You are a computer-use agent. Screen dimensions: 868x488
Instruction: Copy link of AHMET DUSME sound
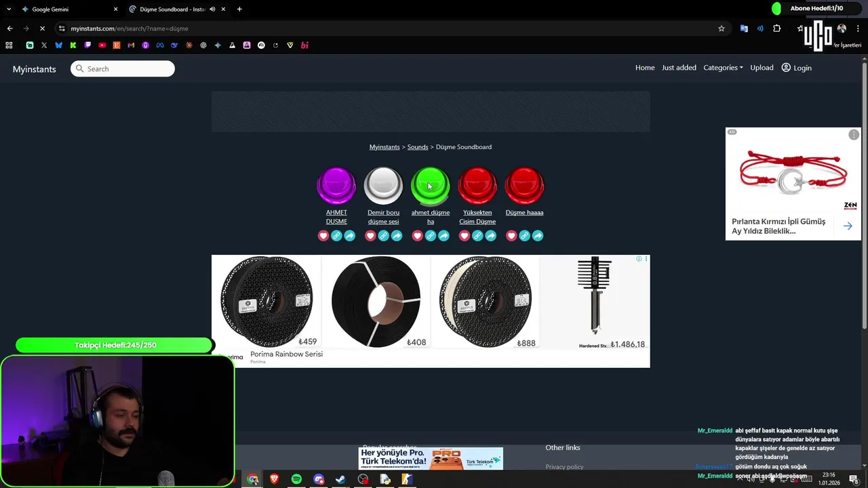coord(336,236)
